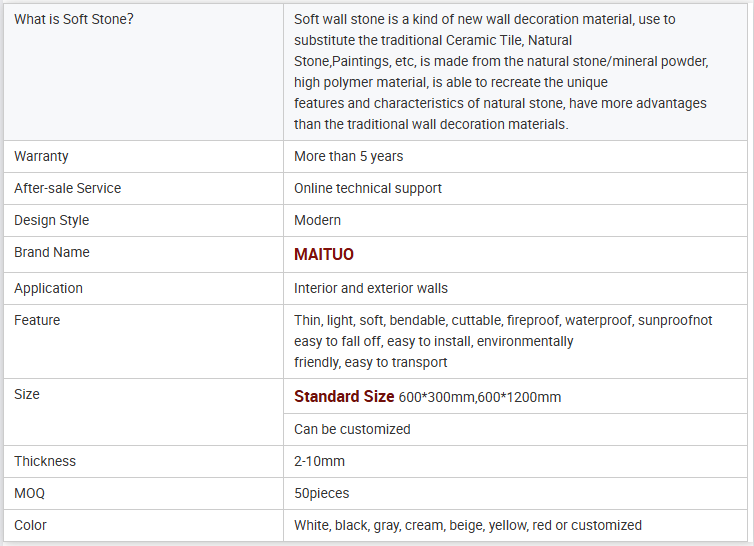Click the 'Modern' design style value
Viewport: 754px width, 546px height.
[317, 220]
